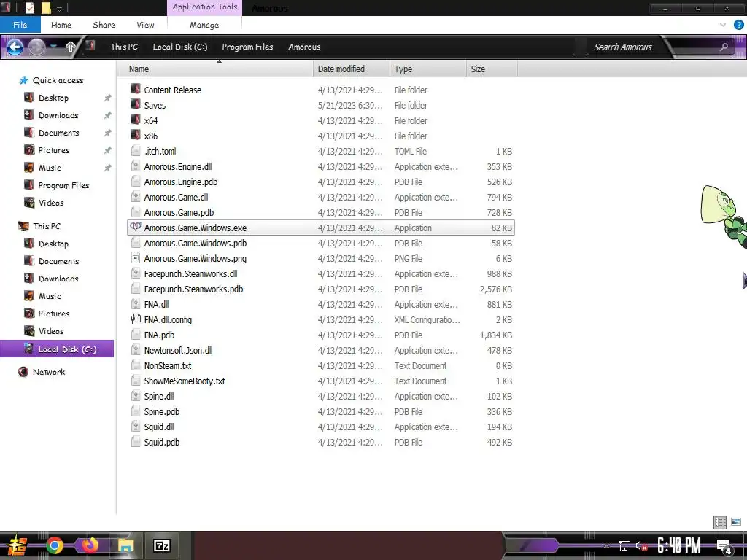
Task: Select Amorous.Game.Windows.exe heart icon
Action: [135, 227]
